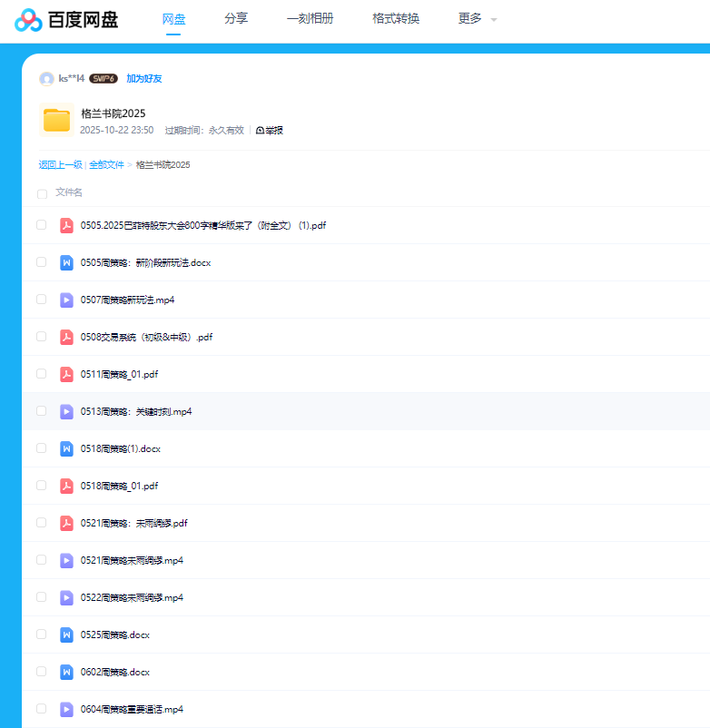Check the box for 0505.2025巴菲特股东大会 pdf
The height and width of the screenshot is (728, 710).
click(42, 225)
